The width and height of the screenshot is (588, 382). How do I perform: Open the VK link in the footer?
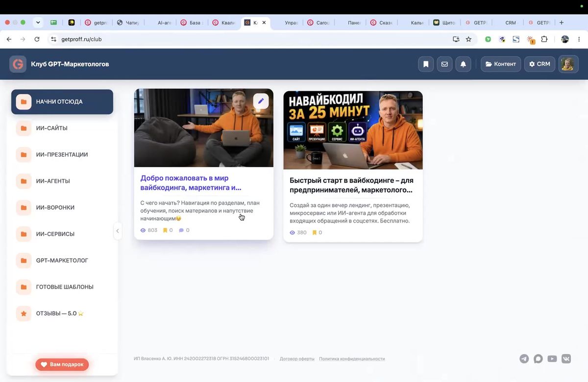coord(566,359)
